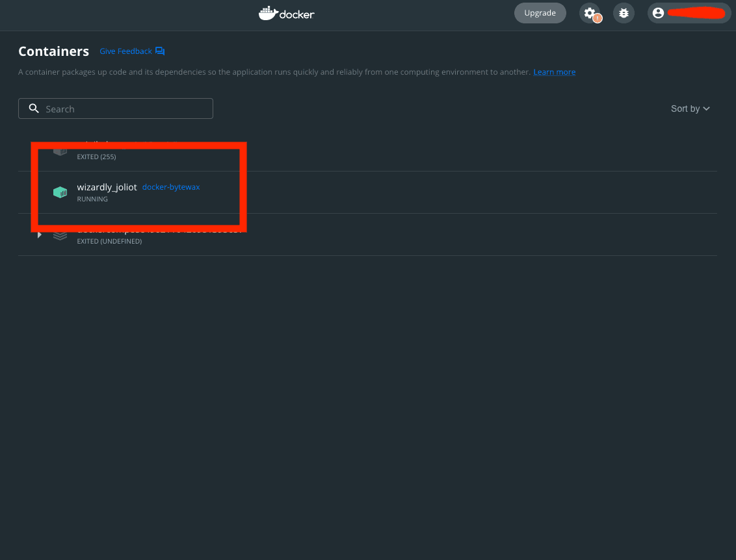Focus the container Search field
The width and height of the screenshot is (736, 560).
coord(124,108)
